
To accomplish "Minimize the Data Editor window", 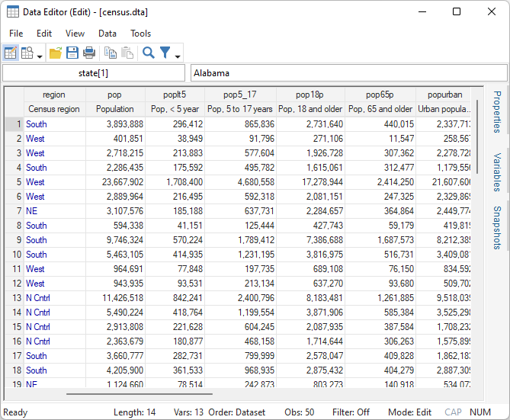I will (x=422, y=11).
